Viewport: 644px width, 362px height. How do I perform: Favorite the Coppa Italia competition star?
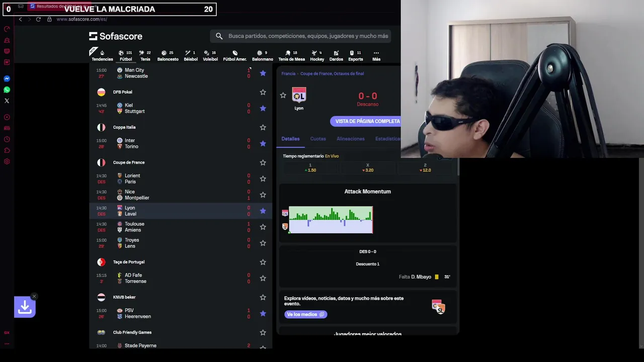(263, 127)
